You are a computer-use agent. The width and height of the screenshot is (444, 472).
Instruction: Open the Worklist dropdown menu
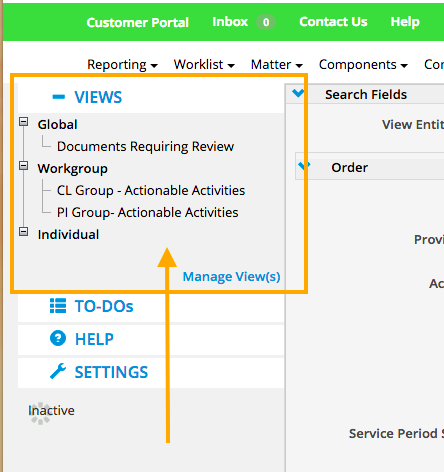(204, 64)
